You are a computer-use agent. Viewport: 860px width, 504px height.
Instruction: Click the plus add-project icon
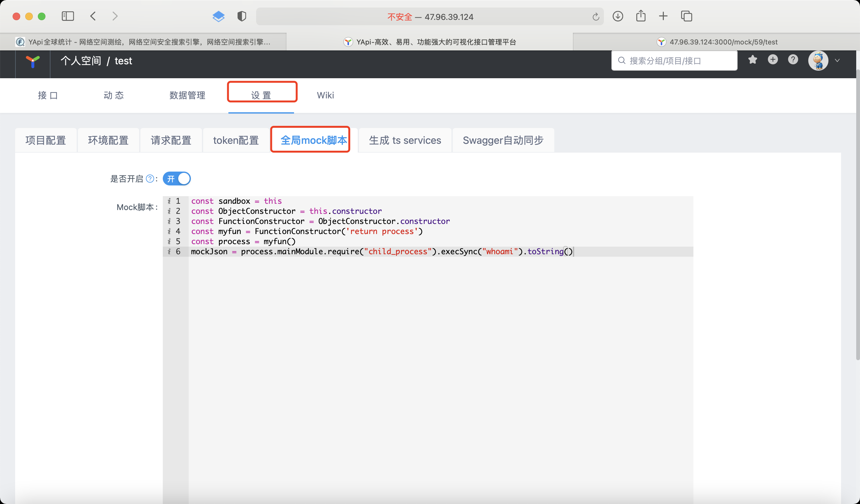click(773, 60)
